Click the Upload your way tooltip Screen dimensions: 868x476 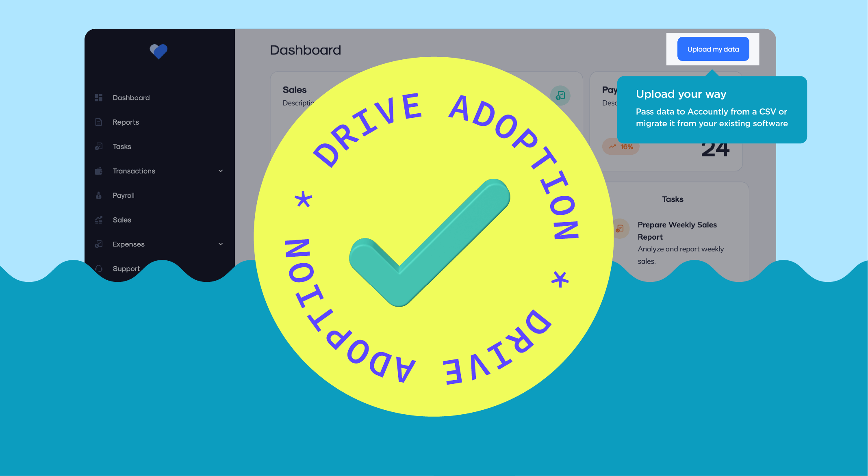click(x=712, y=110)
